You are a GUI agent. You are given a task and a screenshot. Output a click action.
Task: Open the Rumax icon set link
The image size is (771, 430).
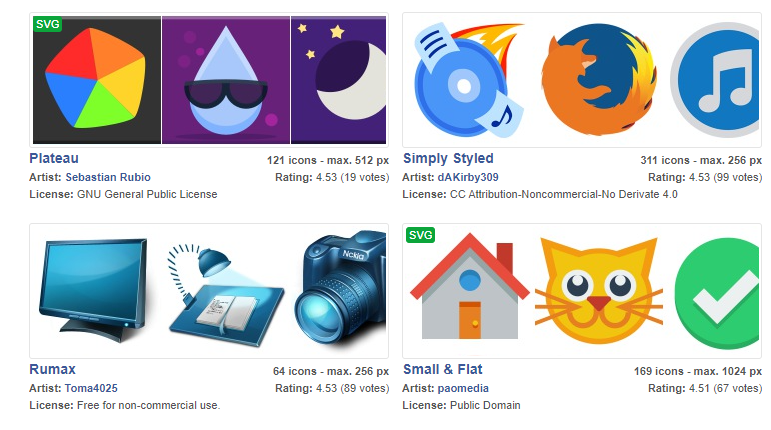click(52, 369)
